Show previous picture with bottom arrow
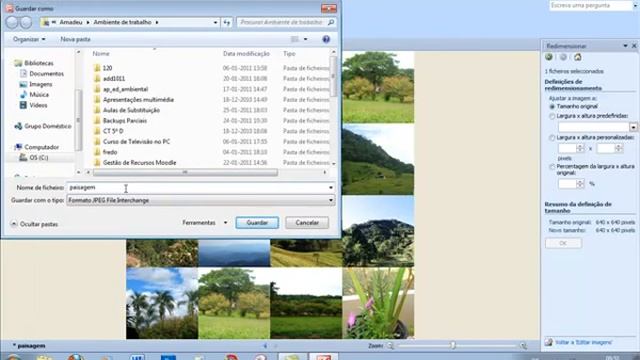The image size is (640, 360). [x=265, y=346]
